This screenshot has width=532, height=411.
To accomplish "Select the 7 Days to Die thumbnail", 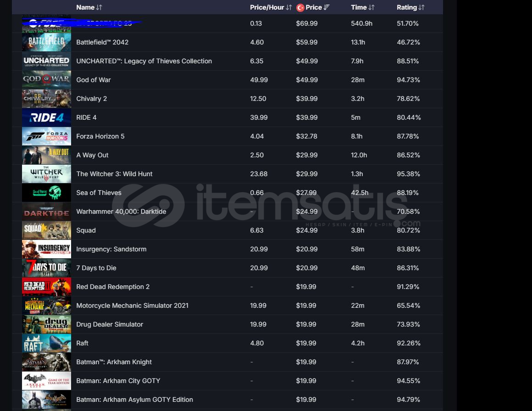I will 46,268.
